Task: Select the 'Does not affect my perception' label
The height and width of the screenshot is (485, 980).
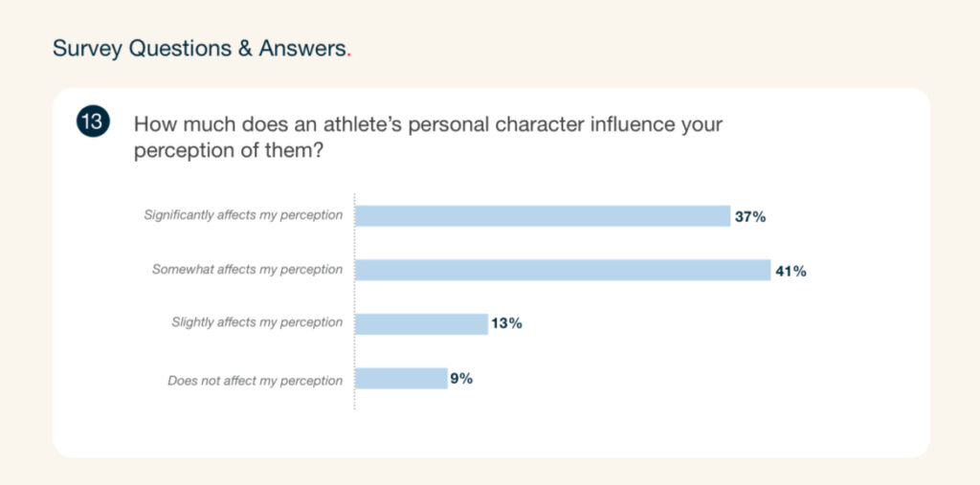Action: click(255, 381)
